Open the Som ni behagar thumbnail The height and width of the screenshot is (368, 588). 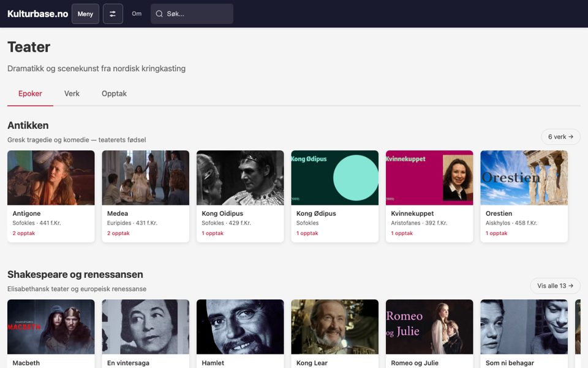524,327
